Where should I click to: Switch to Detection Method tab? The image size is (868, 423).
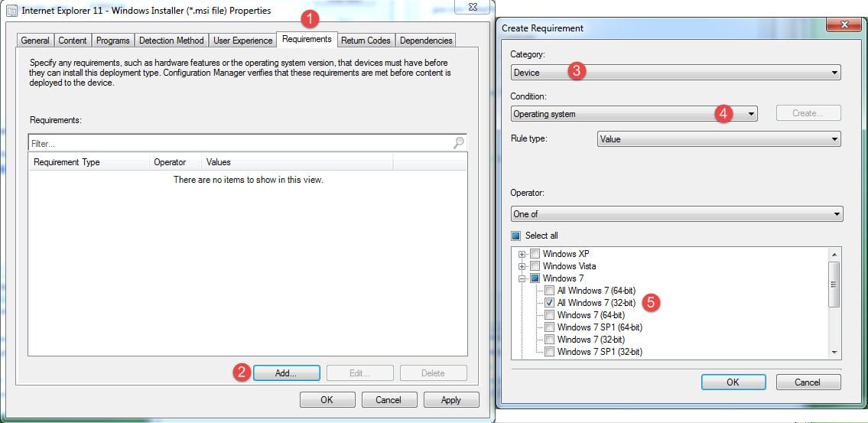(x=171, y=41)
